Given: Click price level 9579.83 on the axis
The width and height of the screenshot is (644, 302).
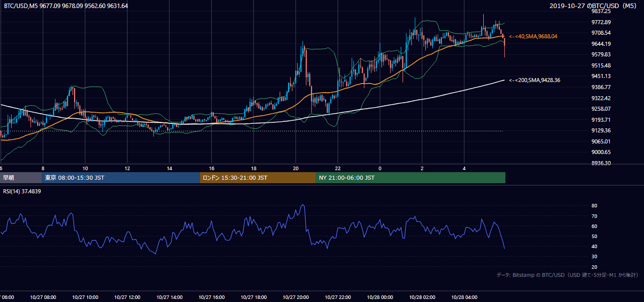Looking at the screenshot, I should click(601, 54).
